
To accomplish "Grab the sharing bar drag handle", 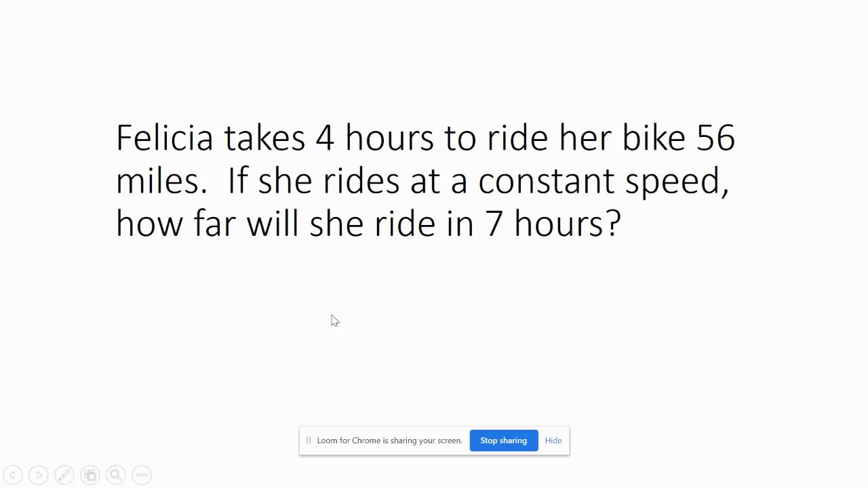I will 309,441.
